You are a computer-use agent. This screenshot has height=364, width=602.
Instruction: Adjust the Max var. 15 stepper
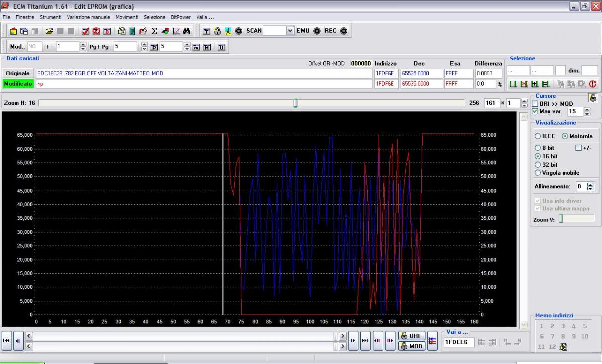pos(587,112)
